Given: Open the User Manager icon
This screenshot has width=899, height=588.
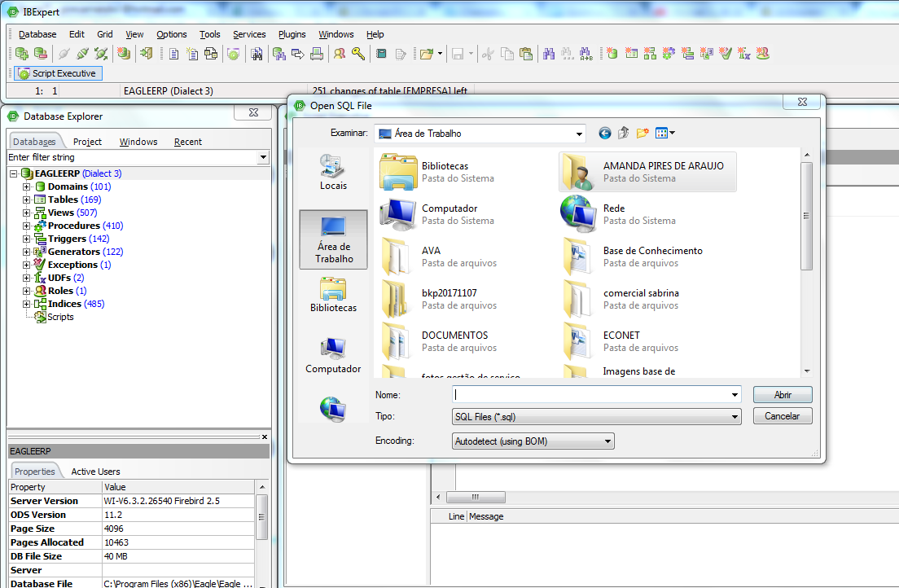Looking at the screenshot, I should [x=340, y=54].
